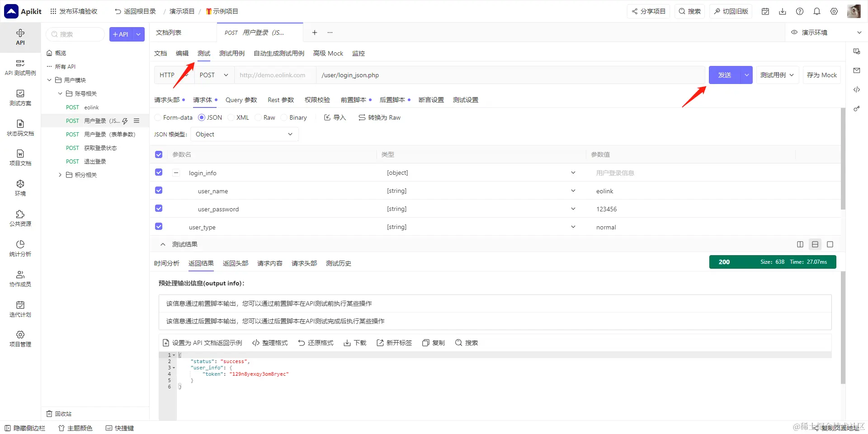
Task: Open the notifications bell
Action: (817, 11)
